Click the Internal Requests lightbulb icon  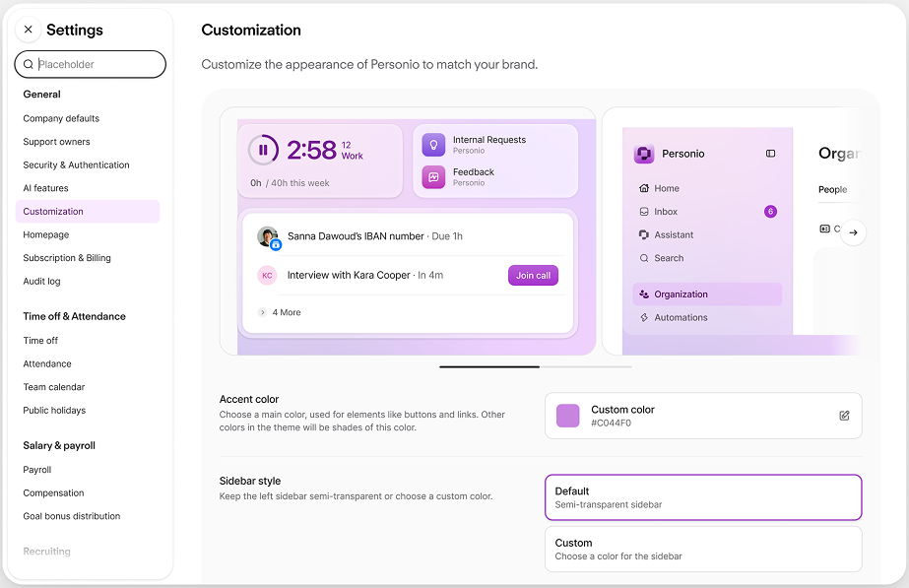433,145
